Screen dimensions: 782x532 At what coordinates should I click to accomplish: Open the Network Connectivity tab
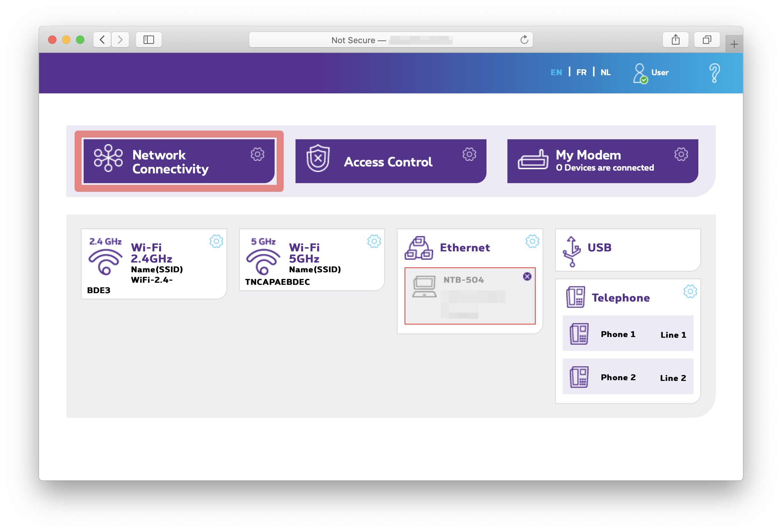click(x=179, y=161)
